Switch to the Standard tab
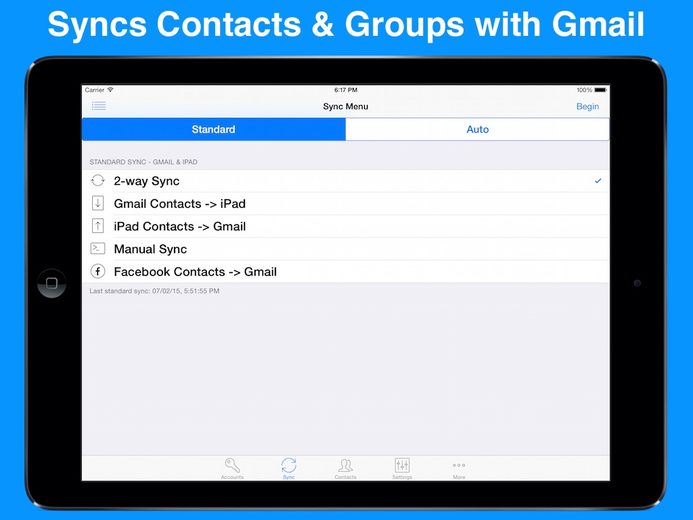 (213, 129)
